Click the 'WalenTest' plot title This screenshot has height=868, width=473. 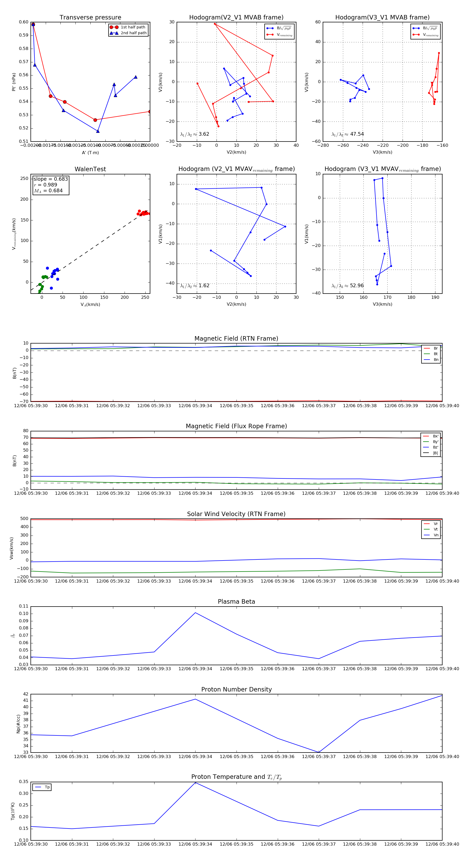point(90,169)
